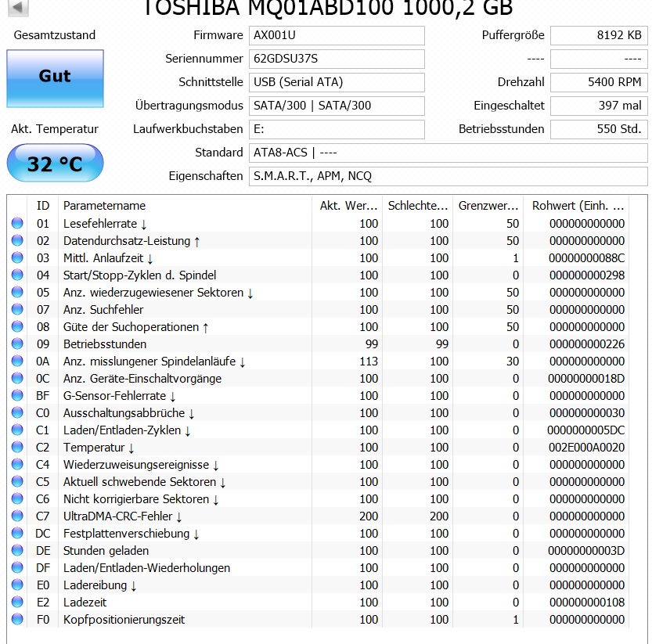Image resolution: width=652 pixels, height=644 pixels.
Task: Click the status dot for Anz. Suchfehler
Action: [17, 309]
